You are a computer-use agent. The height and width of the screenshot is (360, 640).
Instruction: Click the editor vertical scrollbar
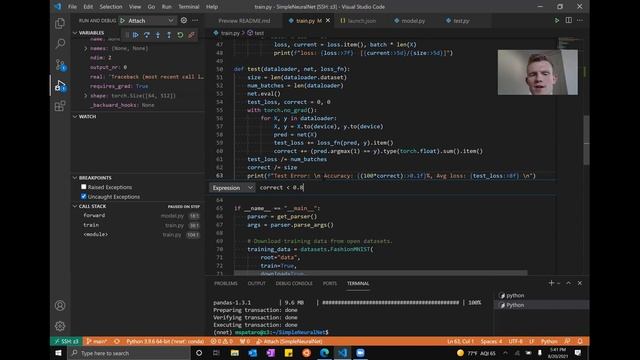coord(586,140)
